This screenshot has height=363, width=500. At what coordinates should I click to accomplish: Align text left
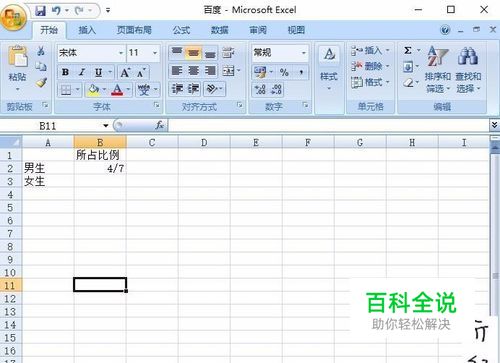(177, 71)
